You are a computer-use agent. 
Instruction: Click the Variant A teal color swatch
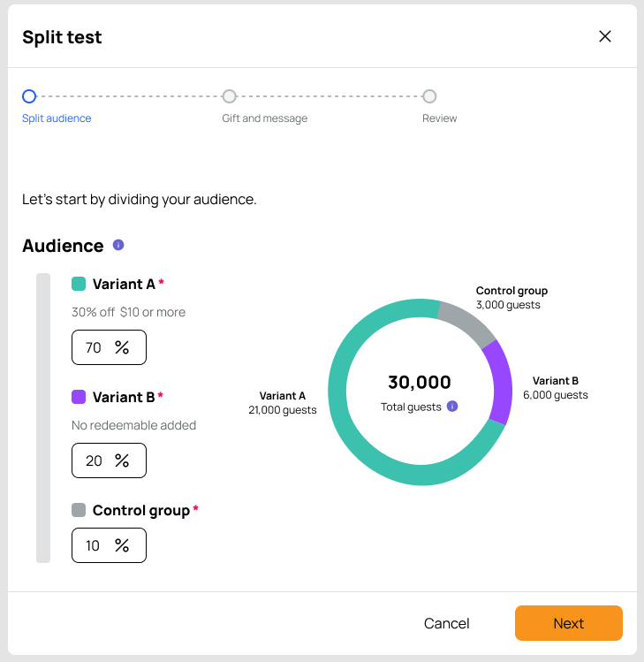(x=79, y=284)
